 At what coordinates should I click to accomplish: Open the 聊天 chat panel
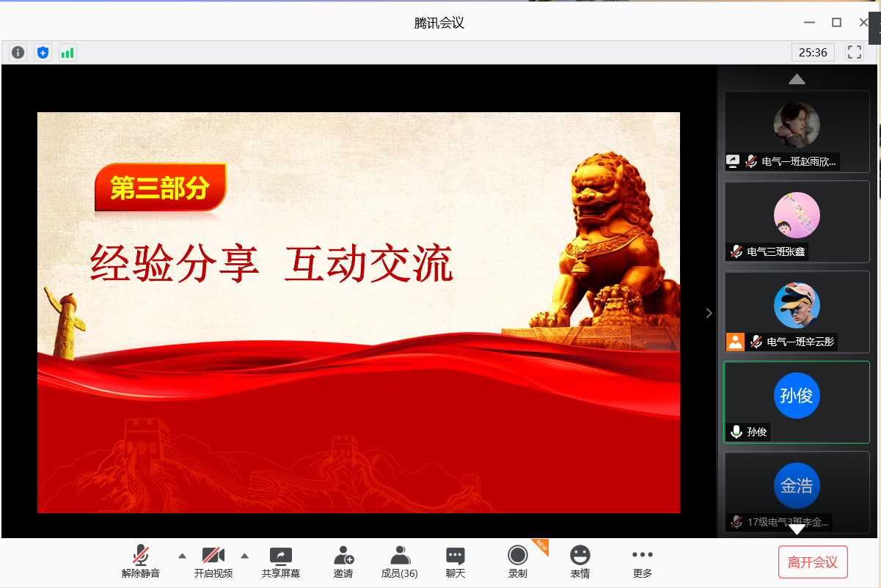(x=456, y=562)
